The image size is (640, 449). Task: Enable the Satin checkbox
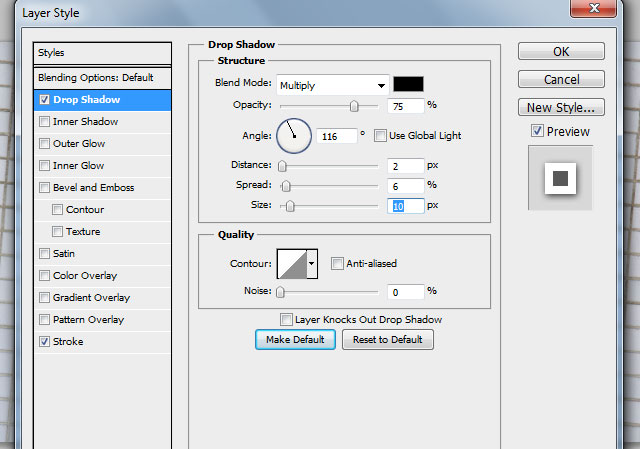pos(44,254)
